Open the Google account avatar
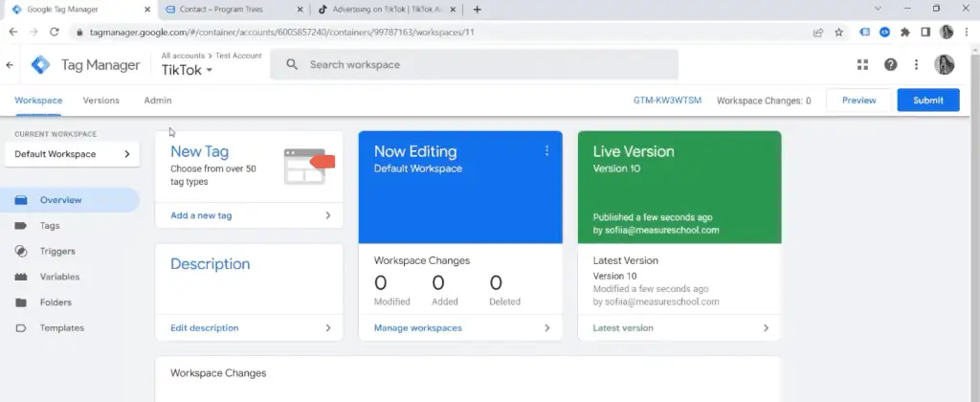This screenshot has width=980, height=402. [x=944, y=64]
